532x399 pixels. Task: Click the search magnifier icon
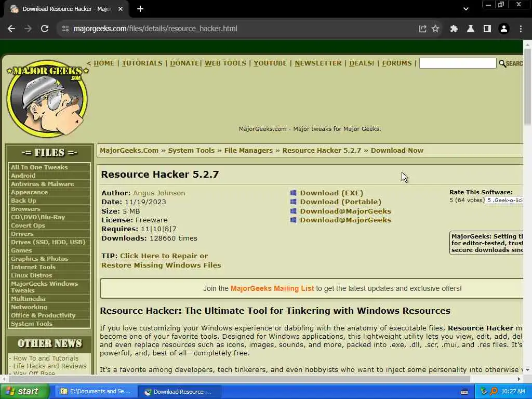(502, 63)
